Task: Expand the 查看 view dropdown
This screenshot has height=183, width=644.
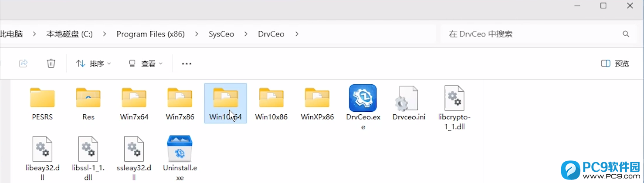Action: (x=146, y=63)
